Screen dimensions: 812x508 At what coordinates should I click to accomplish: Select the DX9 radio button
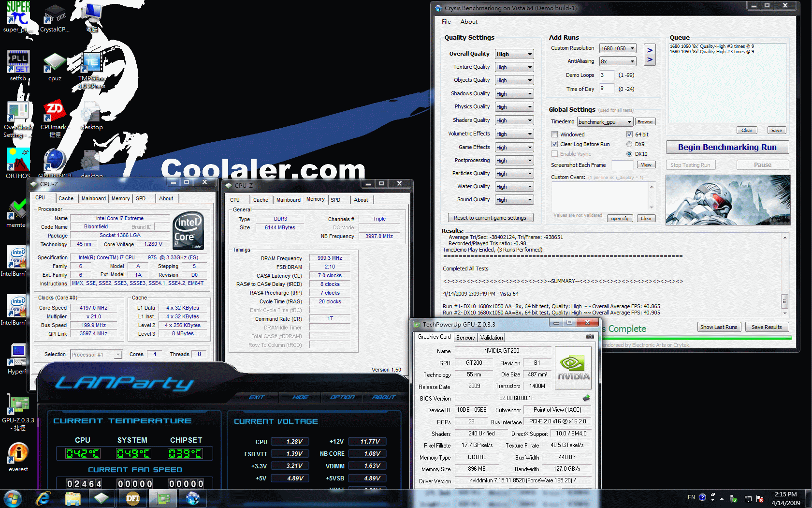coord(629,144)
